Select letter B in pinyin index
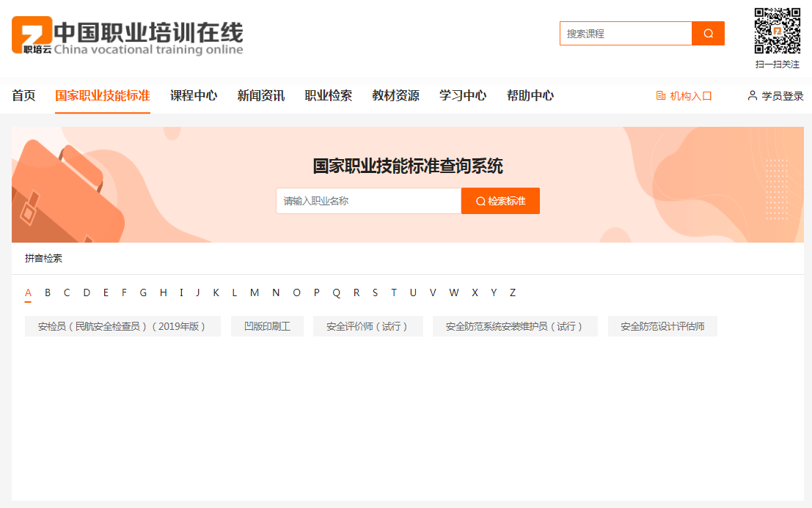812x508 pixels. (48, 292)
